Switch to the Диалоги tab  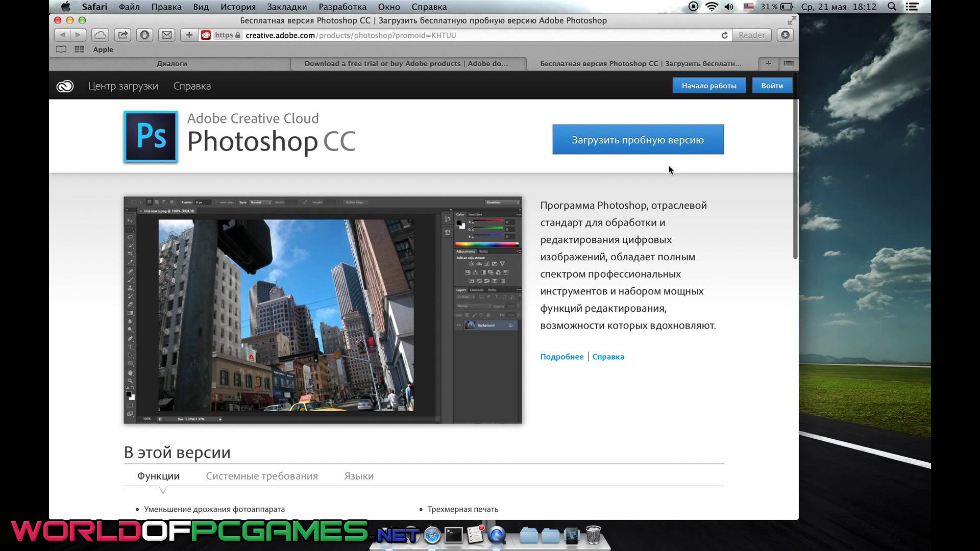tap(171, 64)
